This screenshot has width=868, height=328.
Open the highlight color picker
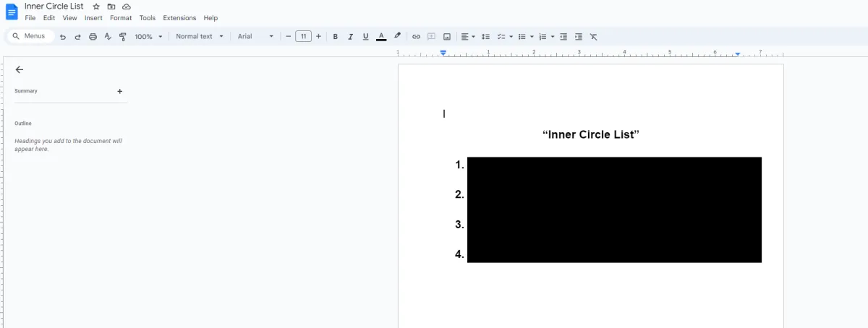[x=397, y=36]
